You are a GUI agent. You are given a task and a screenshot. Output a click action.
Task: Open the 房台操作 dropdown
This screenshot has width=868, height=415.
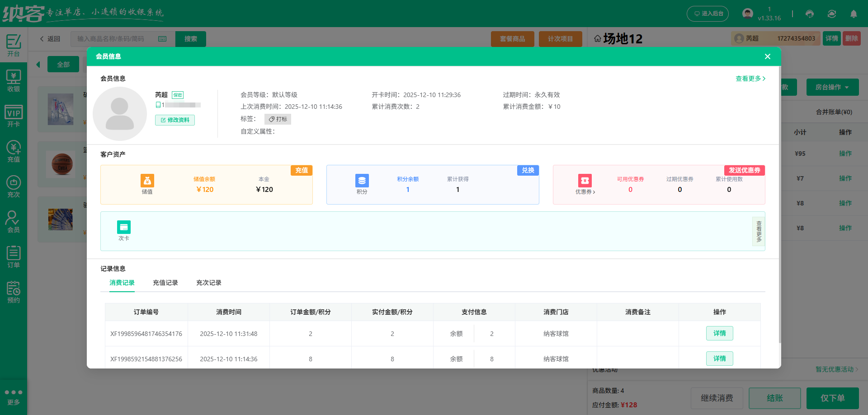pos(832,87)
